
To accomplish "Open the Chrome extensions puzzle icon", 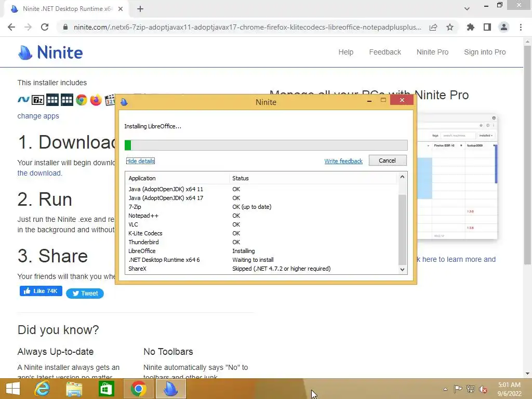I will pyautogui.click(x=470, y=27).
